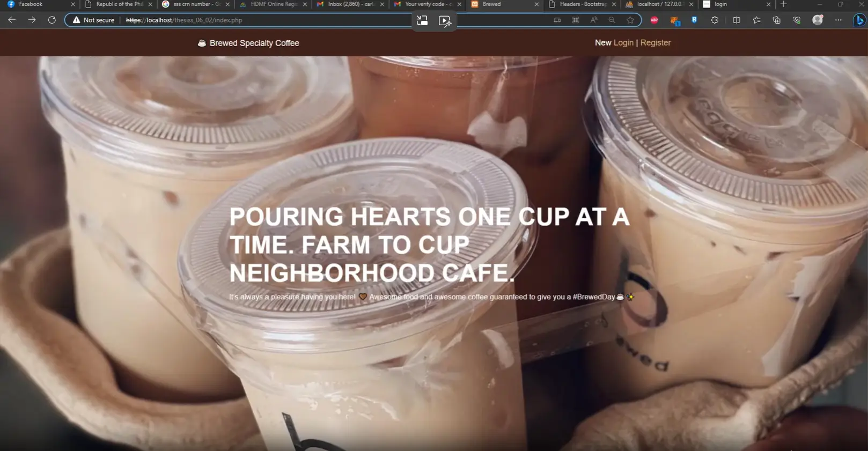Open the Extensions puzzle menu
868x451 pixels.
[x=715, y=20]
